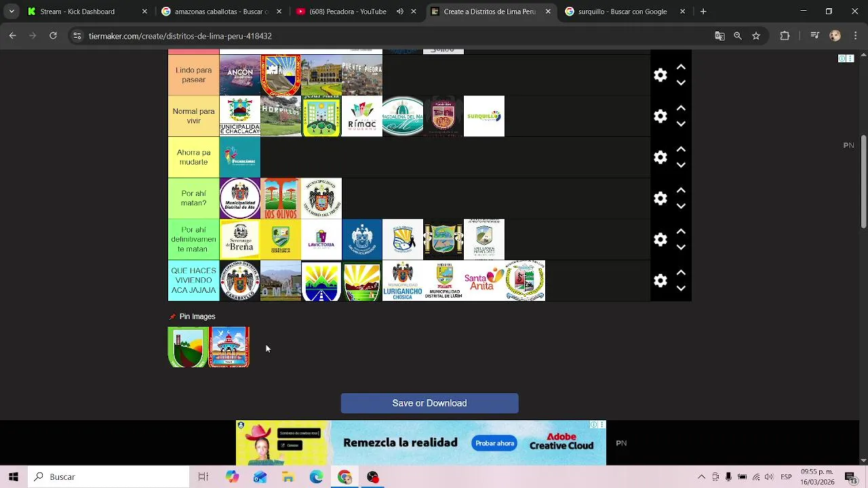This screenshot has height=488, width=868.
Task: Open settings gear for Por ahí matan? row
Action: (660, 199)
